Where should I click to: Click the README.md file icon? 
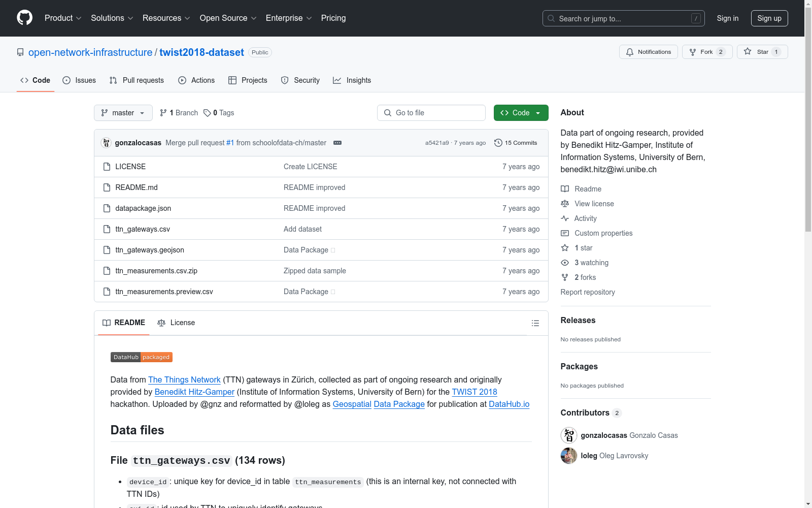coord(107,187)
